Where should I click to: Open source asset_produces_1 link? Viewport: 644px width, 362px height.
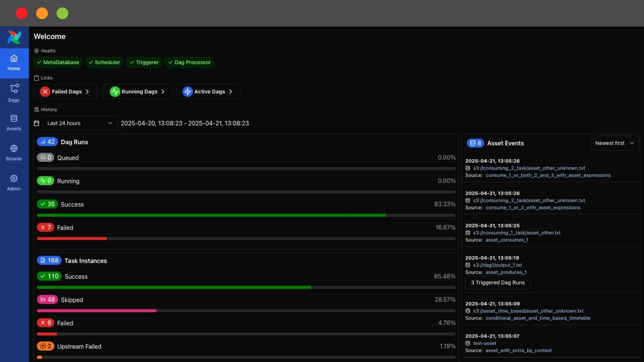[506, 273]
